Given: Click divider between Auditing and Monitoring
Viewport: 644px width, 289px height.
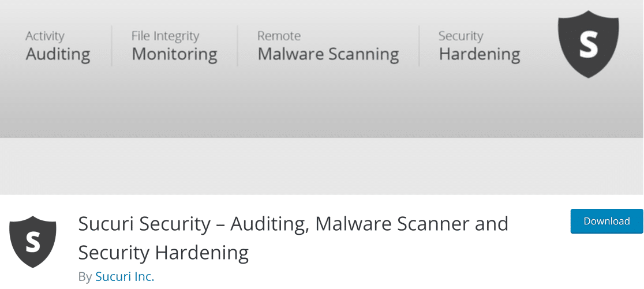Looking at the screenshot, I should pyautogui.click(x=111, y=46).
